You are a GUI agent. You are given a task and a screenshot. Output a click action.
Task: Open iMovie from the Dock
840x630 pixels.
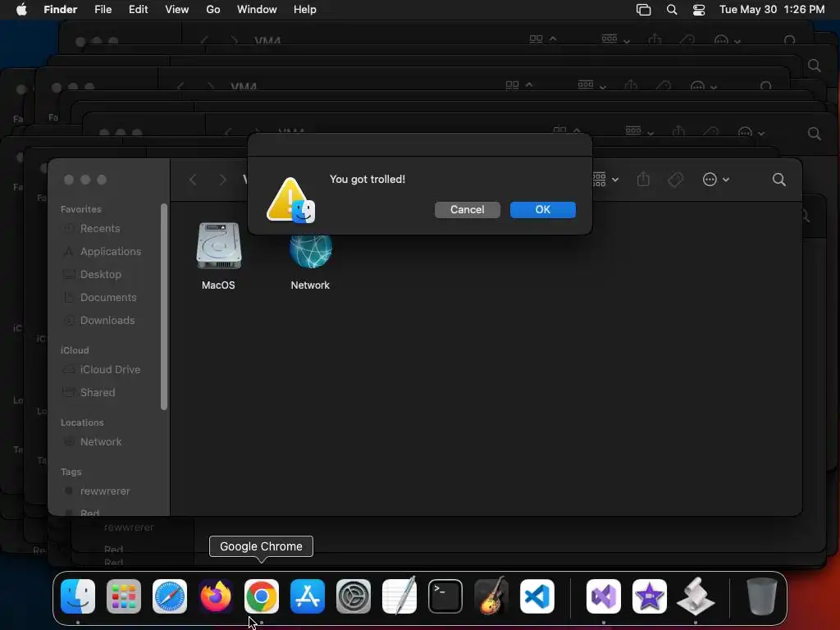click(x=650, y=596)
